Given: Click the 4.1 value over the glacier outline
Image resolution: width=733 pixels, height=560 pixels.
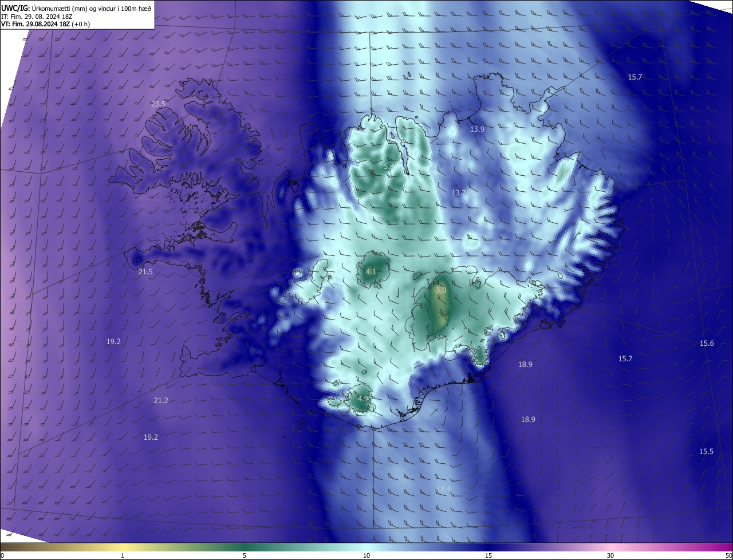Looking at the screenshot, I should pos(371,271).
